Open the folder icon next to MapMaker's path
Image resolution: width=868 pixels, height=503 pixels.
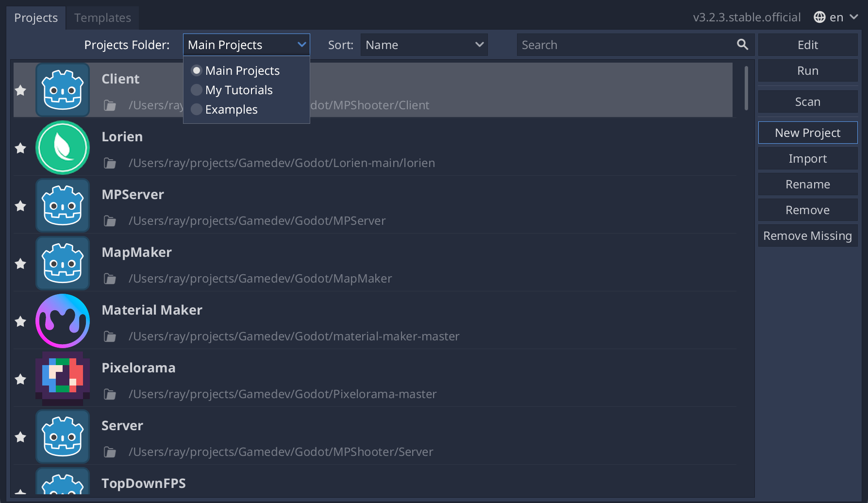(x=110, y=278)
